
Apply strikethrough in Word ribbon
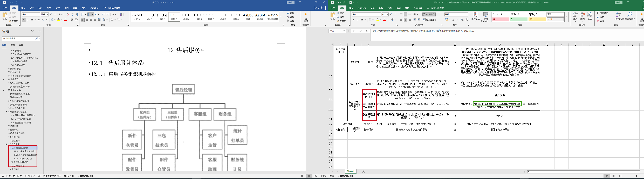38,20
